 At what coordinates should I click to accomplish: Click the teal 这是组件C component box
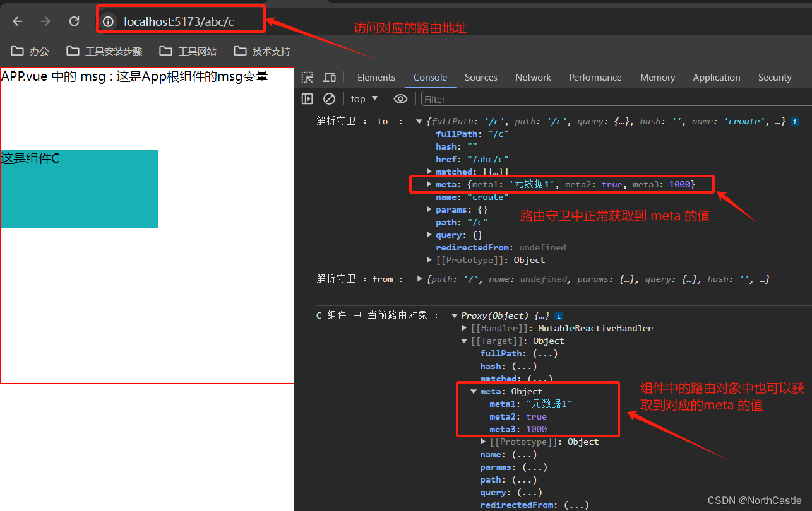point(80,189)
